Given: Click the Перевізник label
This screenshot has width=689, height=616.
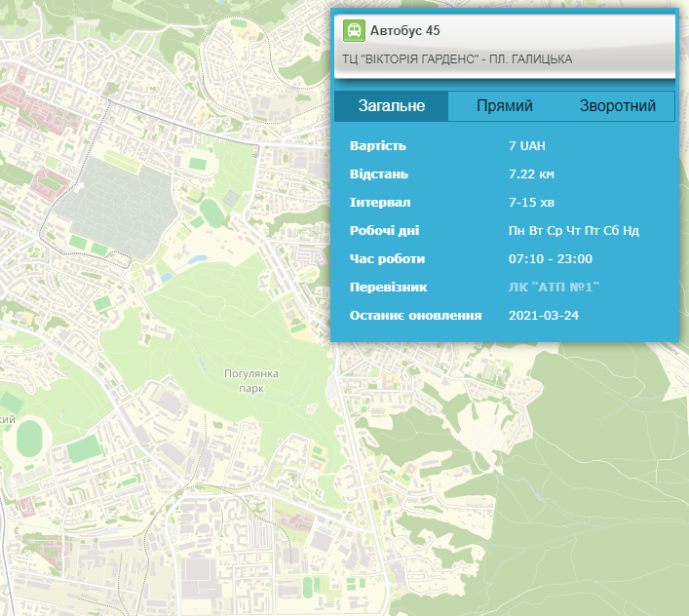Looking at the screenshot, I should (x=388, y=288).
